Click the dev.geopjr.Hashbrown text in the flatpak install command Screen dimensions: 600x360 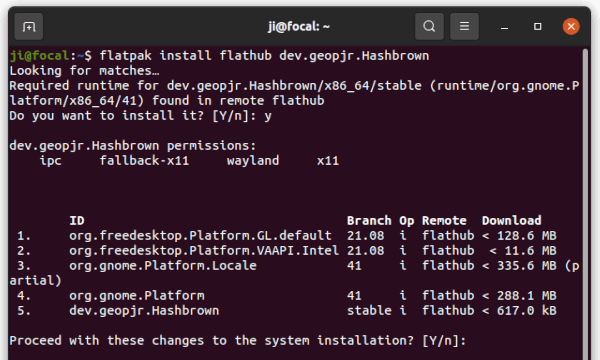coord(354,56)
